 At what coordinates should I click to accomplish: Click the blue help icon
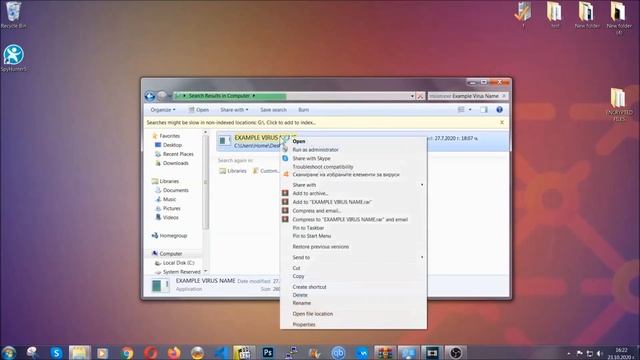tap(499, 109)
